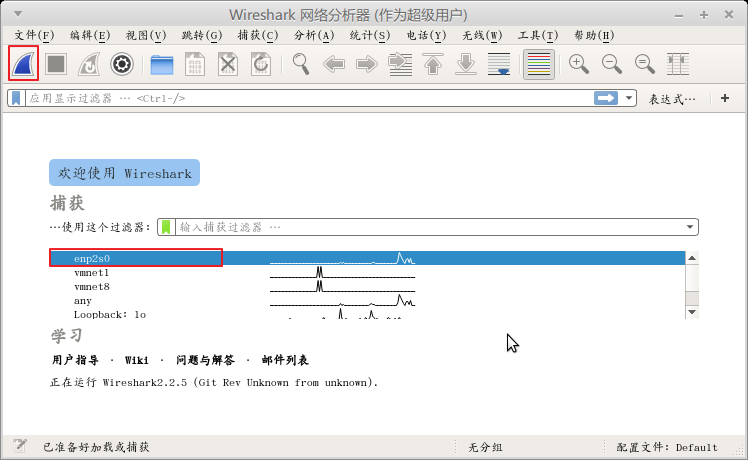Jump to a specific packet
Viewport: 748px width, 460px height.
pos(400,64)
